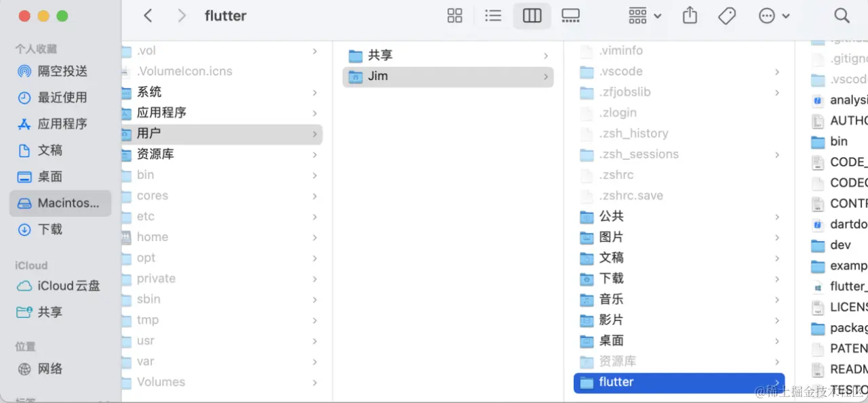Image resolution: width=868 pixels, height=403 pixels.
Task: Expand the 共享 folder chevron in second column
Action: [546, 56]
